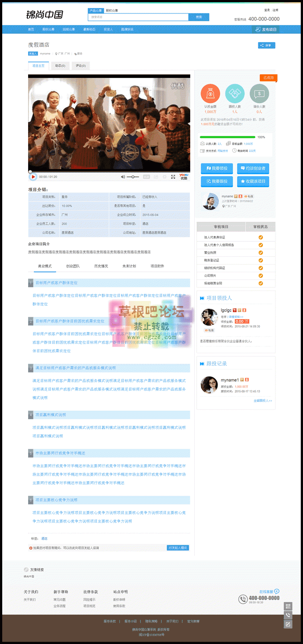The width and height of the screenshot is (303, 644).
Task: Click the orange money bag 认投金额 icon
Action: point(210,93)
